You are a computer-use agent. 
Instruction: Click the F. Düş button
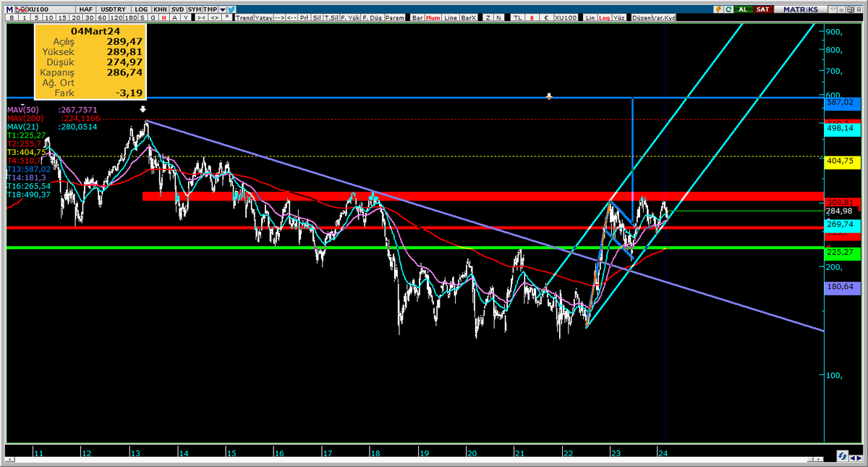click(373, 17)
